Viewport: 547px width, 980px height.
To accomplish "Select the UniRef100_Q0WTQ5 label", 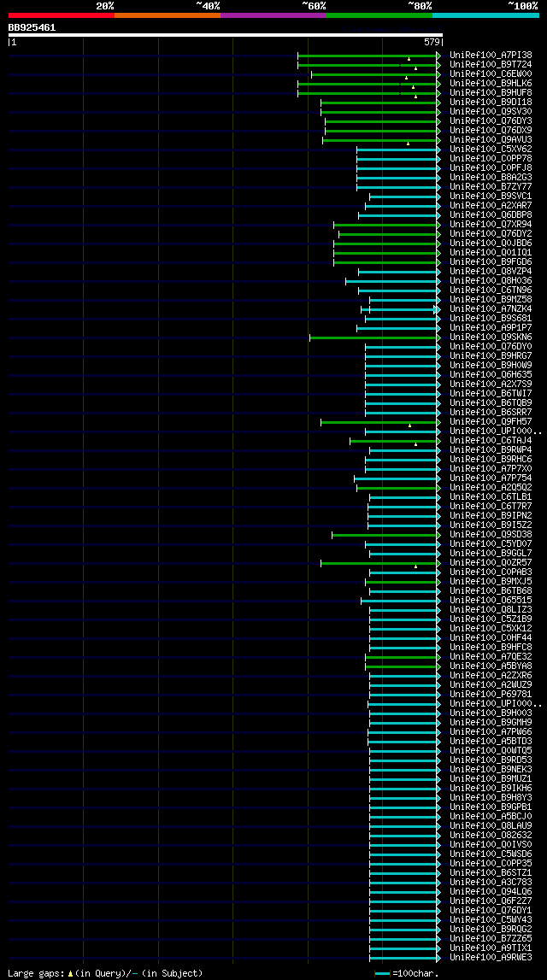I will click(491, 751).
